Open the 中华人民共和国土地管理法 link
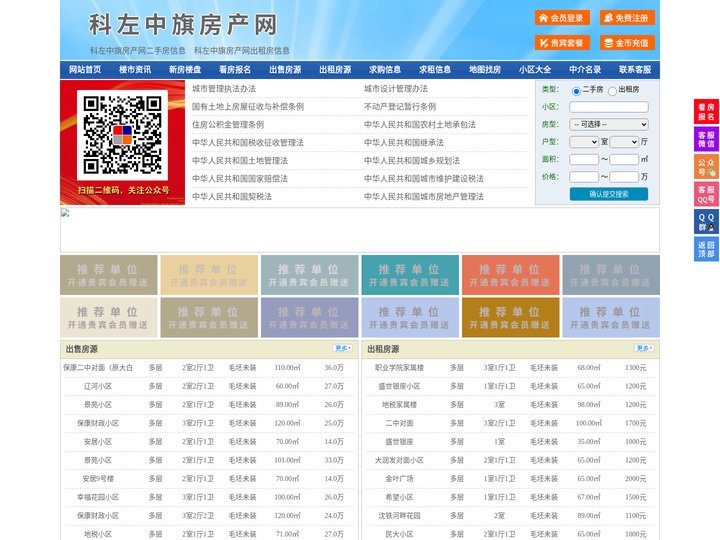Image resolution: width=720 pixels, height=540 pixels. [x=240, y=160]
